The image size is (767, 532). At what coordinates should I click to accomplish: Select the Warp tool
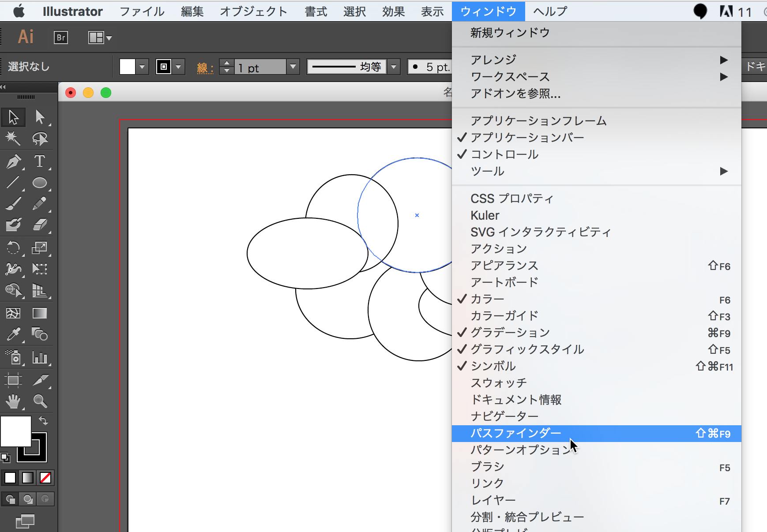point(13,269)
